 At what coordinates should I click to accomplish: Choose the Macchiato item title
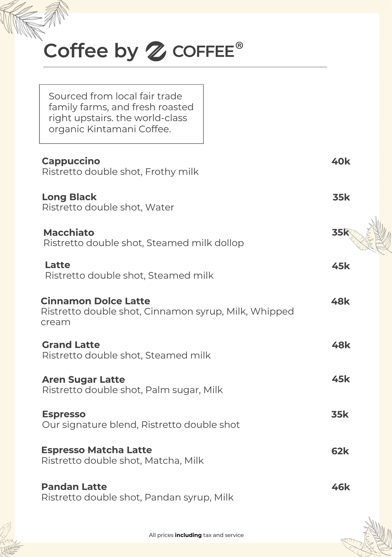coord(69,233)
